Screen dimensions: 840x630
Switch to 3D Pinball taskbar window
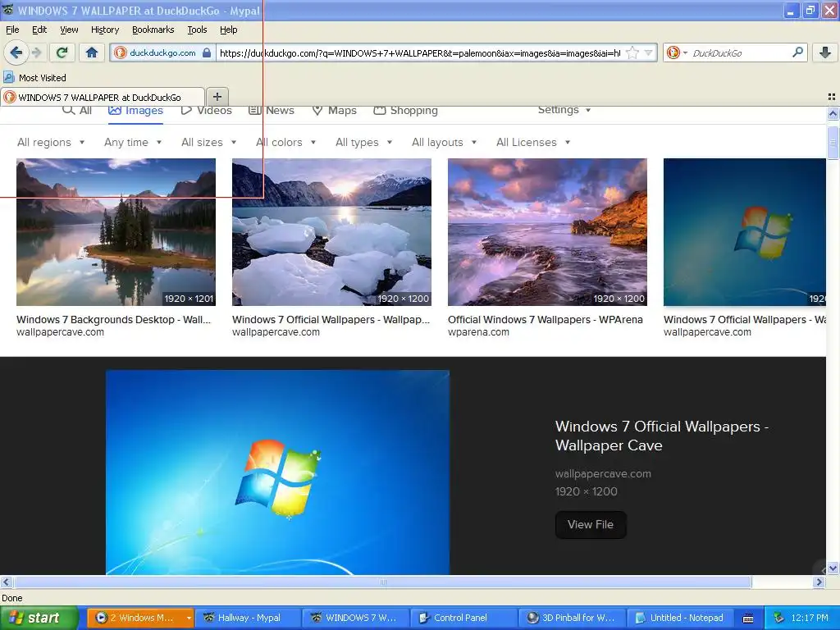[572, 618]
